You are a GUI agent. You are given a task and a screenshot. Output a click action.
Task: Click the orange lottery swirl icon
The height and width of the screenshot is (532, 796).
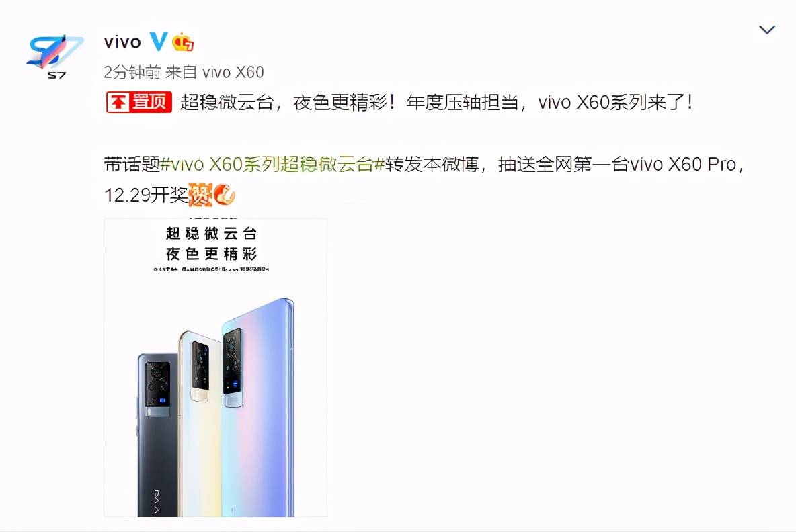click(225, 195)
